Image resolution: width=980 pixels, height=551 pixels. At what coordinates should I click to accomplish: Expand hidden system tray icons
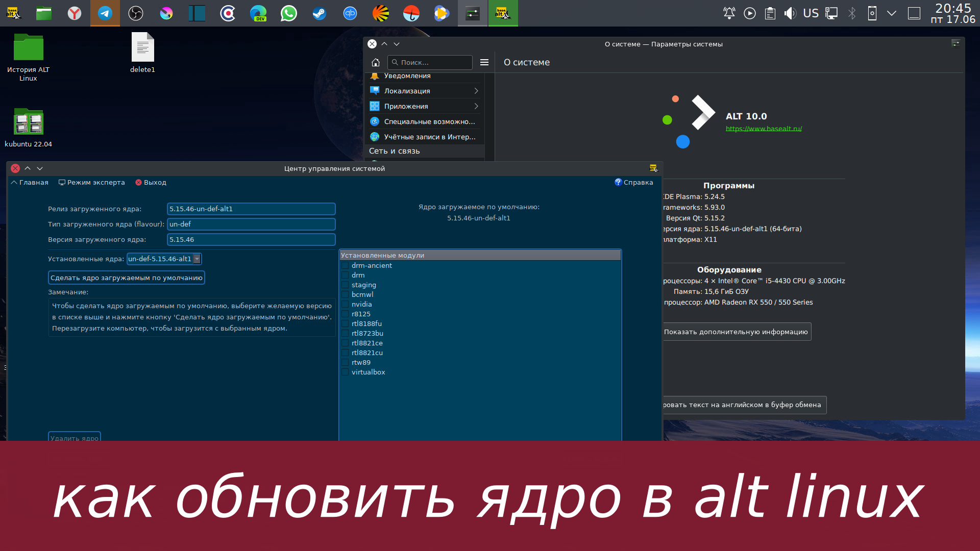892,13
